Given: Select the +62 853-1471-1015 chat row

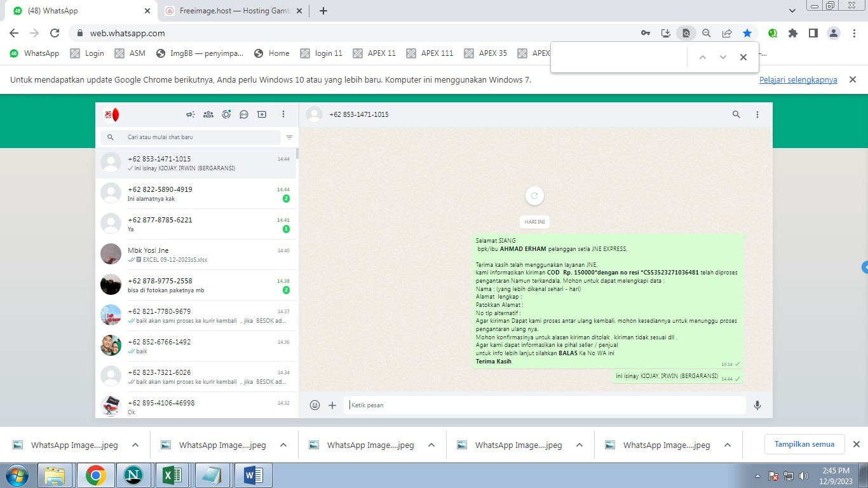Looking at the screenshot, I should (x=196, y=163).
